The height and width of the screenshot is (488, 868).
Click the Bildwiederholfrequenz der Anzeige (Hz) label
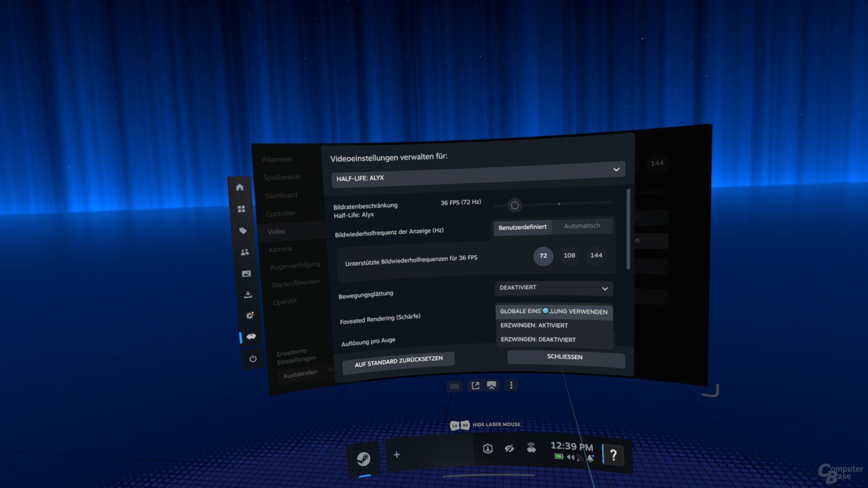pyautogui.click(x=389, y=232)
